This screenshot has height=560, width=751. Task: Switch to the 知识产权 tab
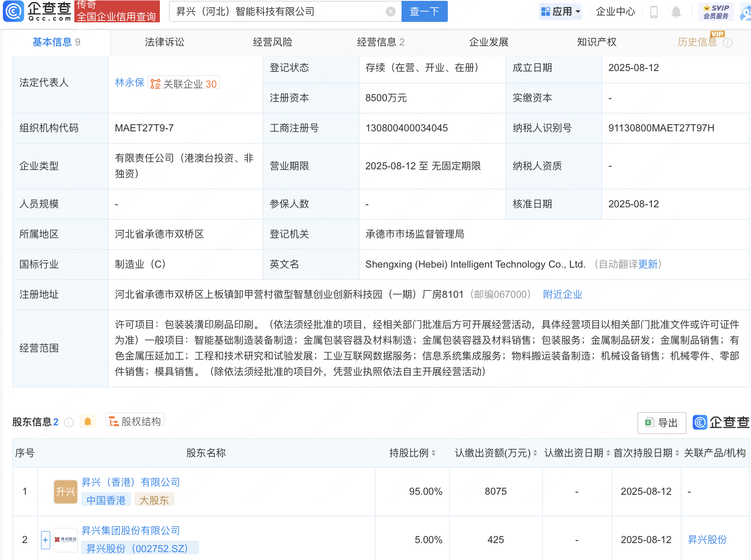click(596, 42)
